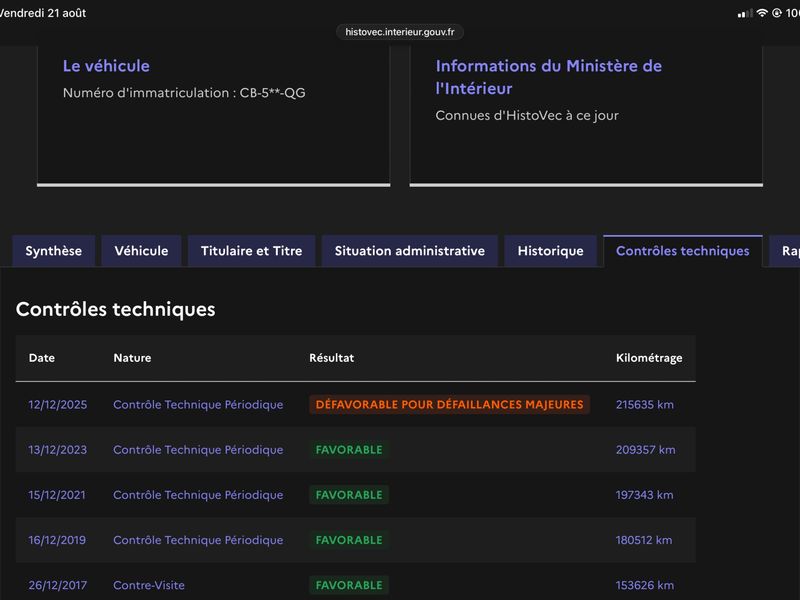Switch to the Véhicule tab
Screen dimensions: 800x600
tap(141, 251)
